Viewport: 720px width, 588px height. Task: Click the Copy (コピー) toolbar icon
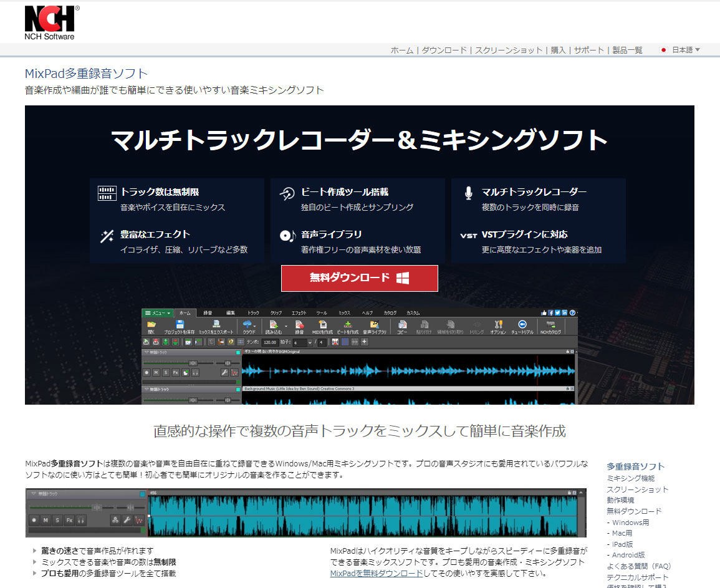(x=402, y=324)
